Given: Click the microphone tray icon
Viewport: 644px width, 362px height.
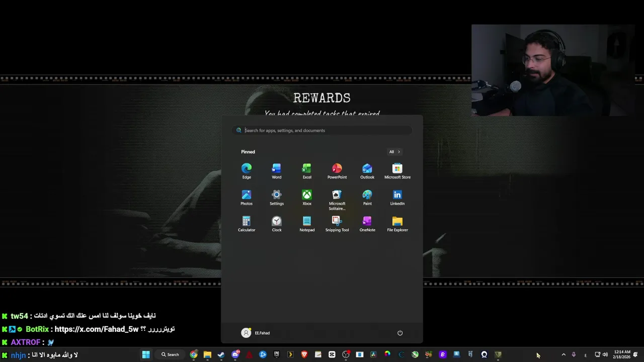Looking at the screenshot, I should click(x=574, y=354).
